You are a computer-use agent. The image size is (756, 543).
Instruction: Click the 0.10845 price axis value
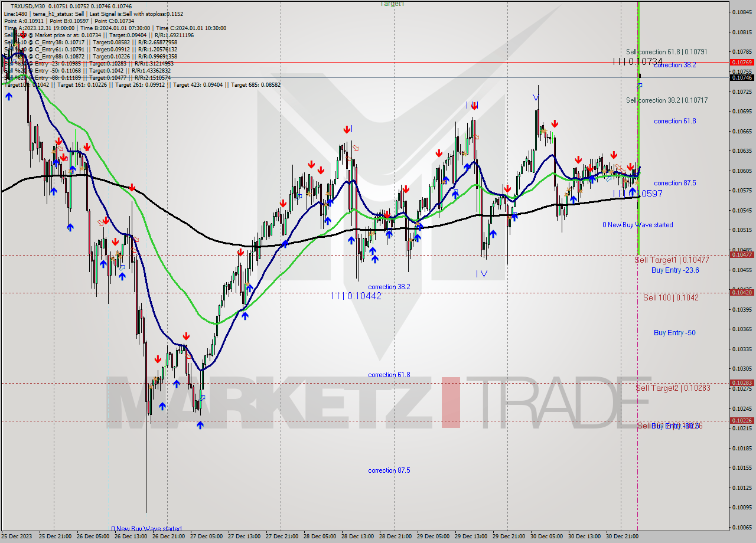pyautogui.click(x=742, y=12)
